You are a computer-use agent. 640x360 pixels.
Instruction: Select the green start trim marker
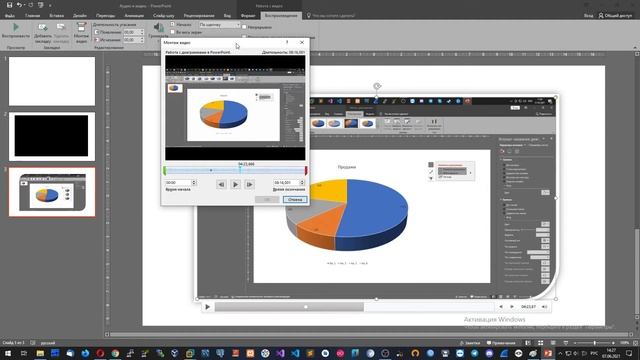coord(164,171)
